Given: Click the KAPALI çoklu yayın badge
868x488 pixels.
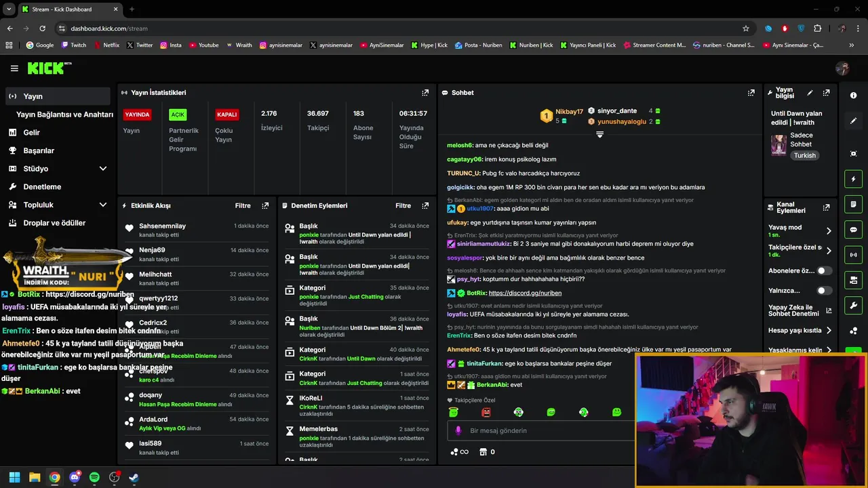Looking at the screenshot, I should click(x=226, y=115).
